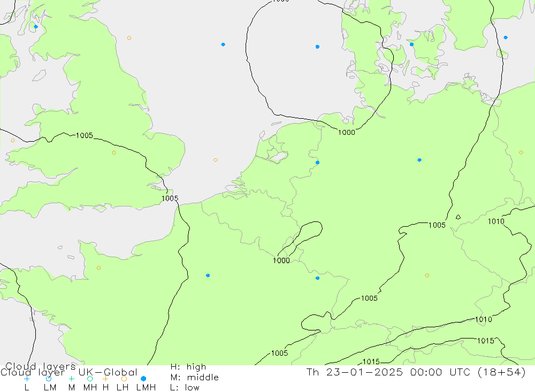Click the 1000 isobar label over northern Germany
535x392 pixels.
(x=347, y=133)
